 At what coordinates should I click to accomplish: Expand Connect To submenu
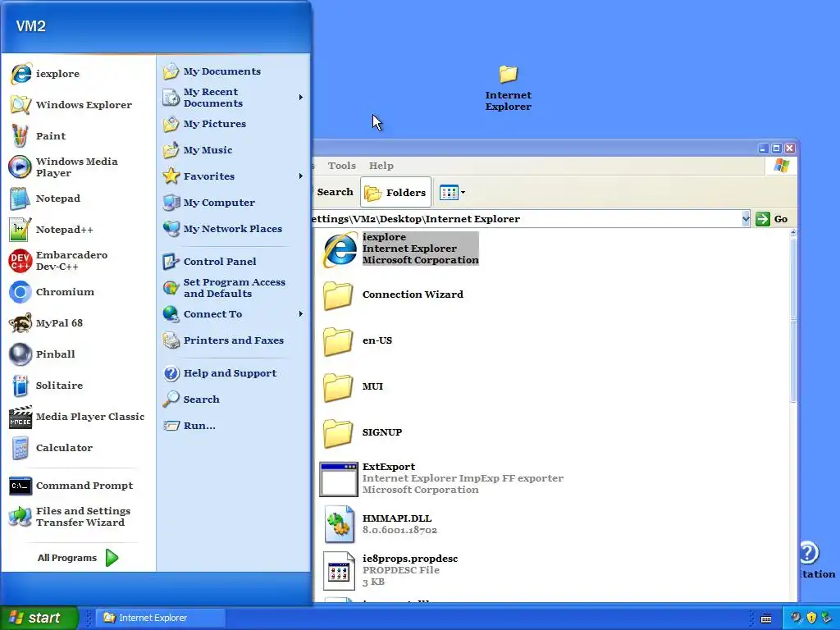[x=233, y=314]
